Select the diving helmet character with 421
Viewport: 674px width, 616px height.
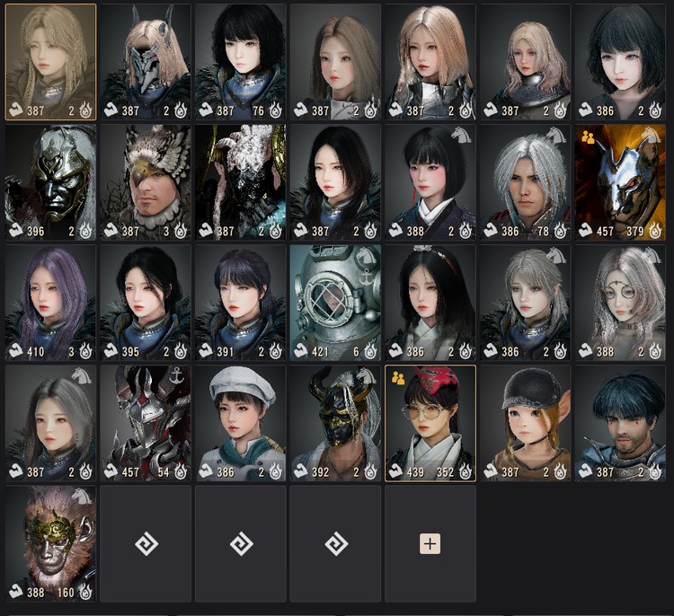[335, 303]
